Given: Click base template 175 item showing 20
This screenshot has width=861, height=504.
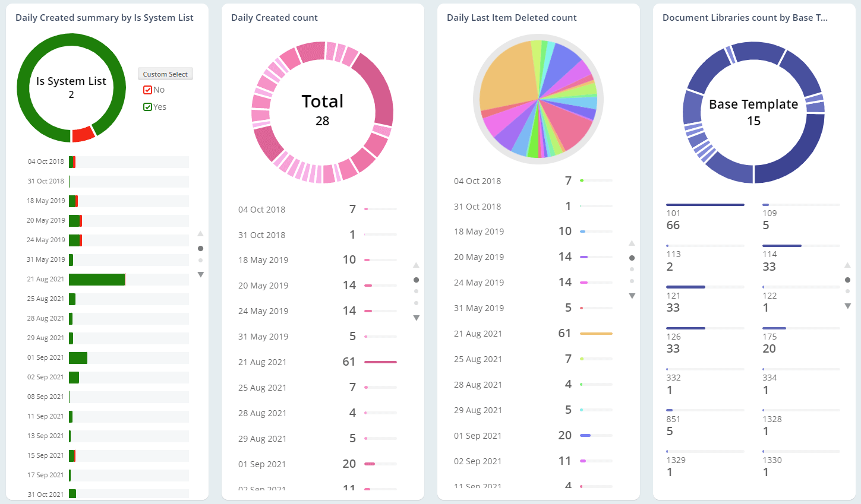Looking at the screenshot, I should (x=800, y=341).
